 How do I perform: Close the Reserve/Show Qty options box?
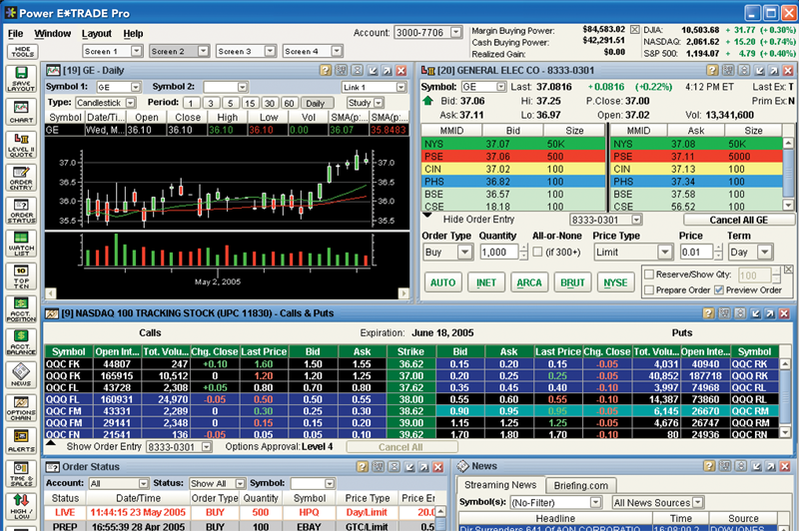pos(788,269)
